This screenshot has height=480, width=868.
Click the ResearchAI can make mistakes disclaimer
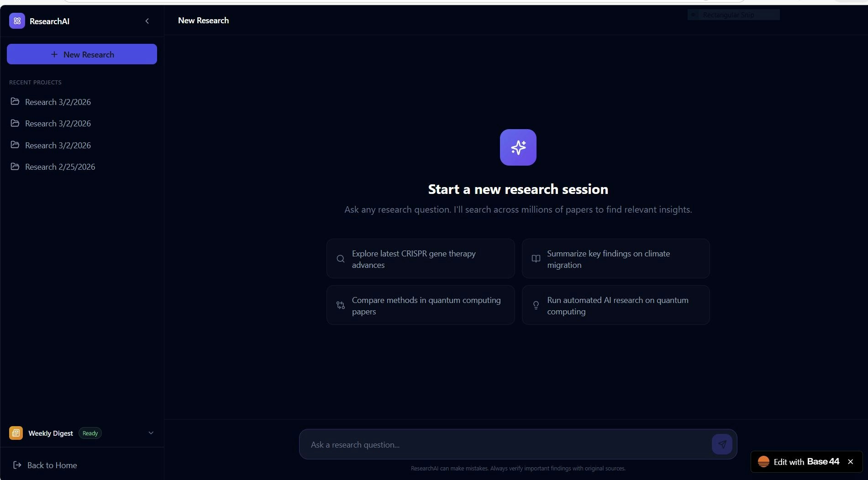click(518, 468)
